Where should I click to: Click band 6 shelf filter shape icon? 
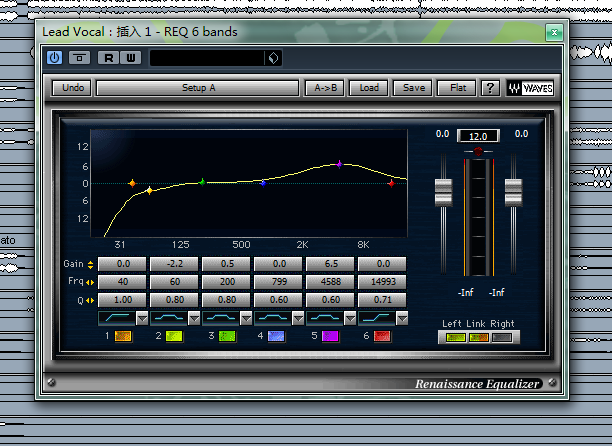(377, 318)
